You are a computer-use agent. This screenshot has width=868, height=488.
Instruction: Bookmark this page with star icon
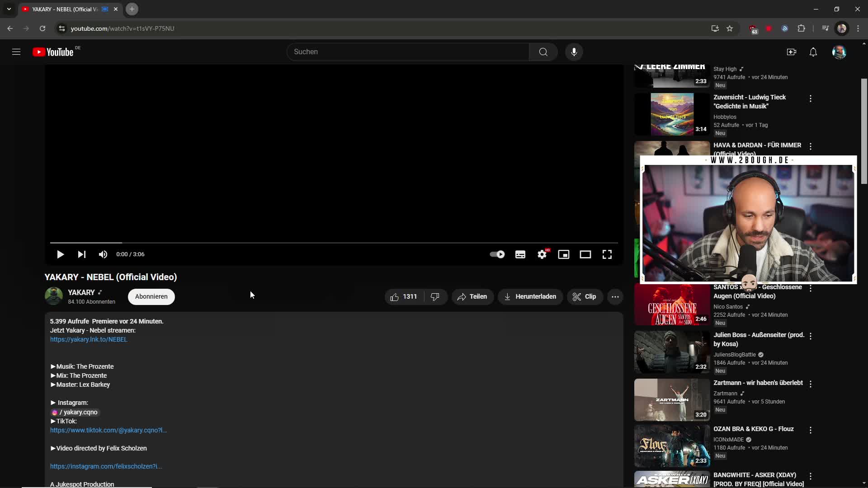(x=730, y=28)
